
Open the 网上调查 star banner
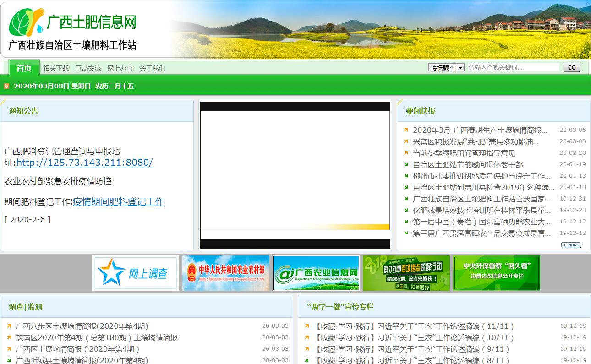pos(136,273)
